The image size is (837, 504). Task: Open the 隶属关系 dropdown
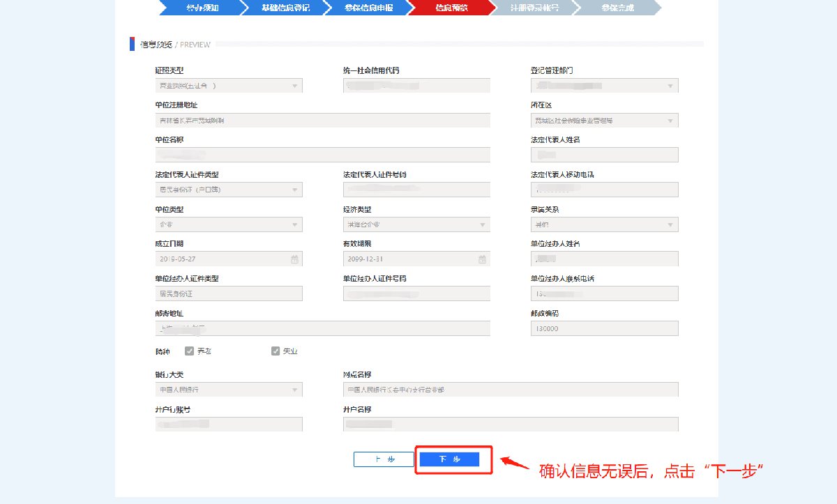tap(670, 224)
